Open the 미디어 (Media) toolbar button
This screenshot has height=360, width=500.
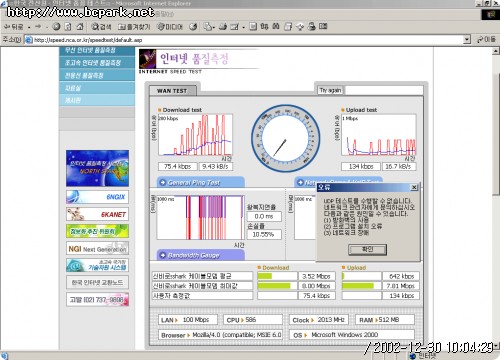pyautogui.click(x=170, y=27)
